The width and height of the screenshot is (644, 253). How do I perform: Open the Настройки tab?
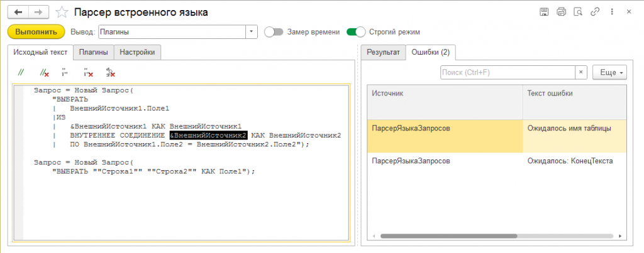pyautogui.click(x=137, y=53)
